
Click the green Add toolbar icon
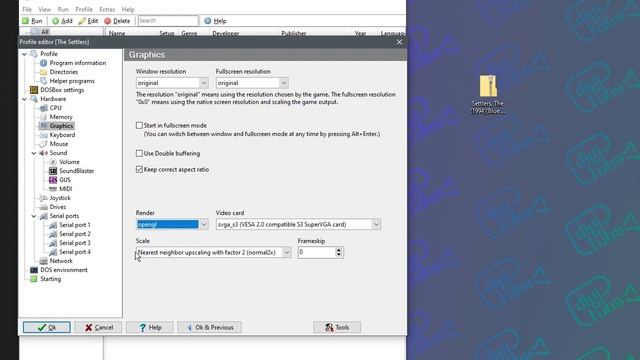coord(56,21)
